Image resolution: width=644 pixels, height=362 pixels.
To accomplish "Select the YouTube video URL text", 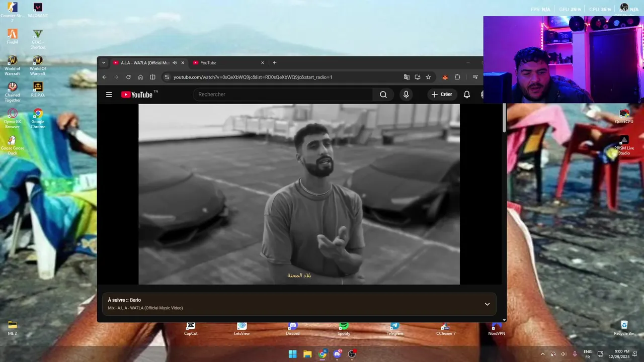I will (x=253, y=77).
